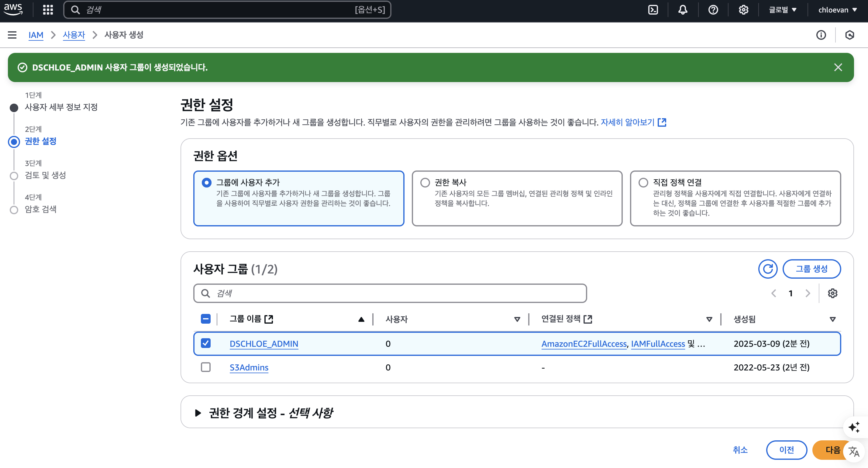Open the chloevan account dropdown
868x468 pixels.
coord(838,10)
